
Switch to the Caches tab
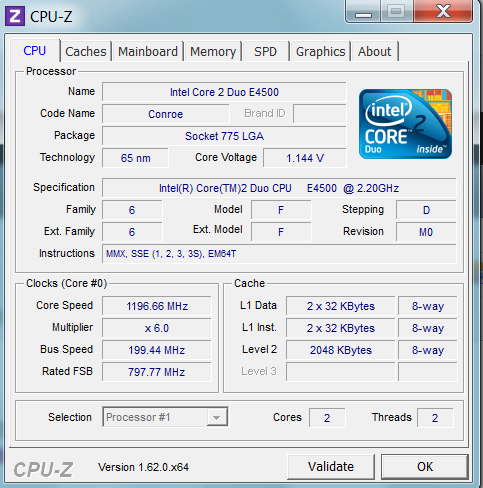coord(86,52)
